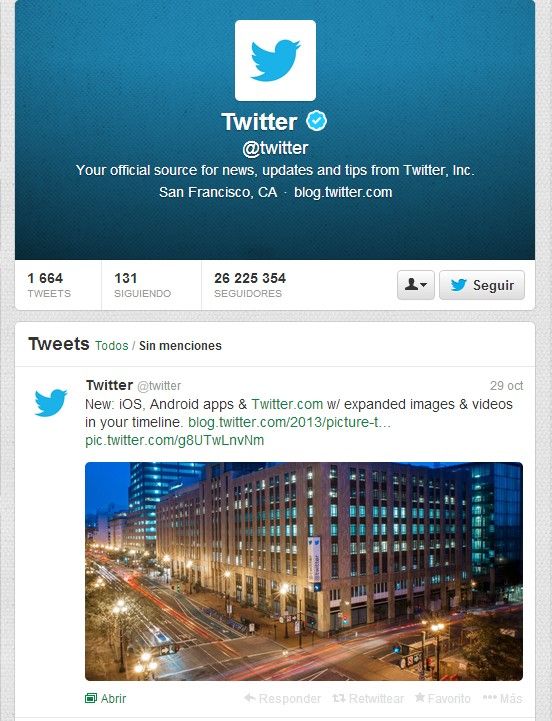The image size is (552, 721).
Task: Follow the account with Seguir button
Action: click(482, 285)
